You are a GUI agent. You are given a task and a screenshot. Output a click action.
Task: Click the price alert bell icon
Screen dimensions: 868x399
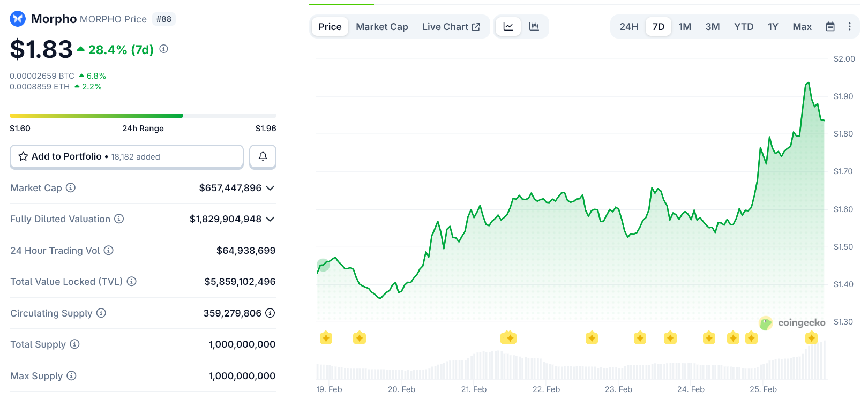click(263, 156)
